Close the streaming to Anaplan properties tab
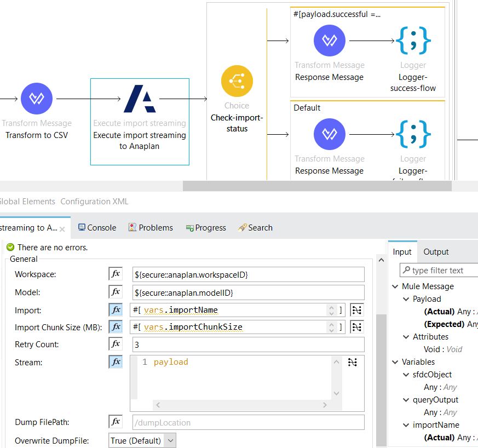Image resolution: width=478 pixels, height=448 pixels. (62, 229)
